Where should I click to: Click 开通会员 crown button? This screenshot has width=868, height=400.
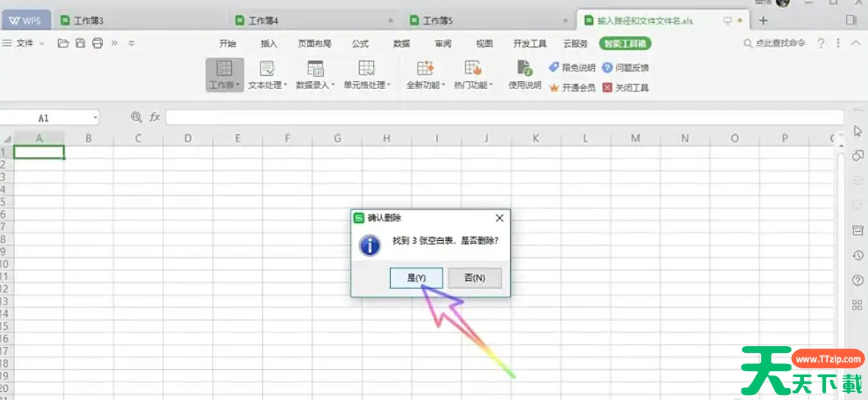[572, 88]
